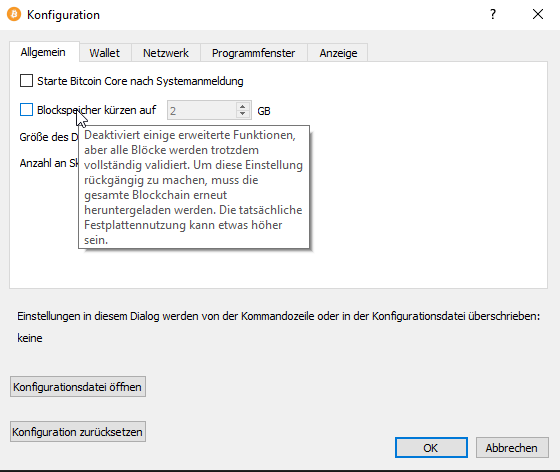The image size is (560, 472).
Task: Click the Bitcoin Core logo icon in title bar
Action: tap(14, 14)
